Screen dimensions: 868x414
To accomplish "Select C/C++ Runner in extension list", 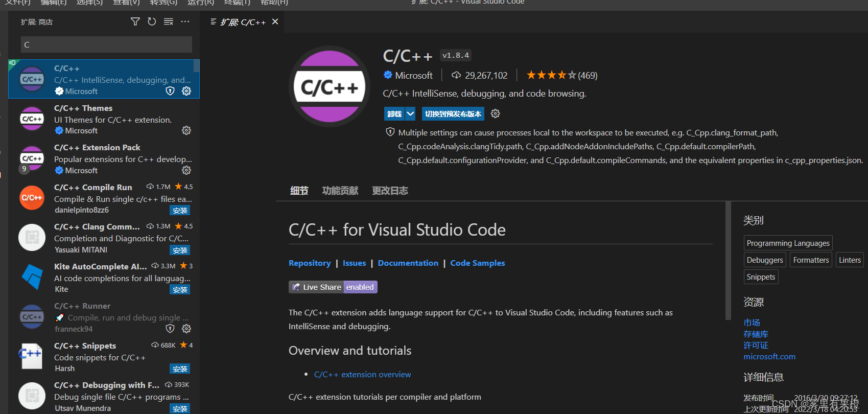I will pos(104,317).
